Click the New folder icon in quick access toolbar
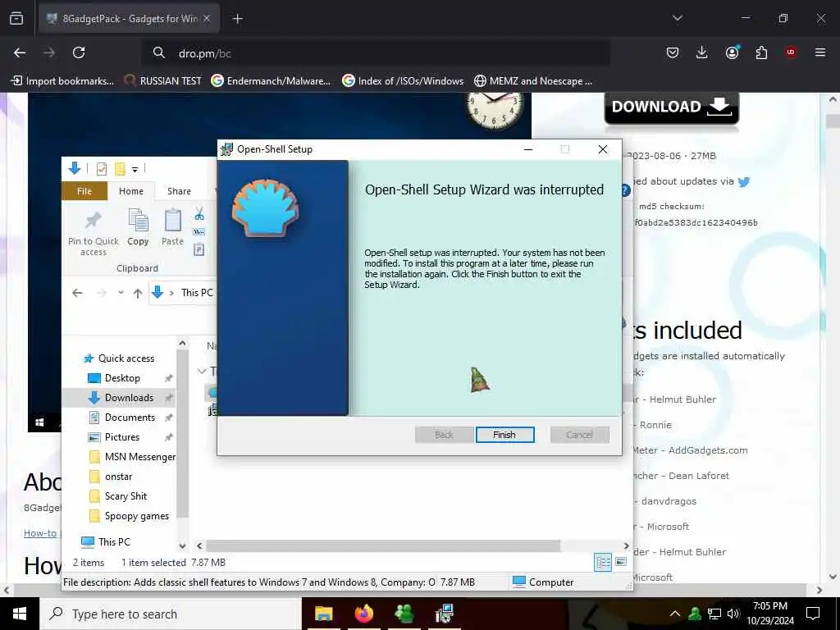Screen dimensions: 840x630 [120, 169]
